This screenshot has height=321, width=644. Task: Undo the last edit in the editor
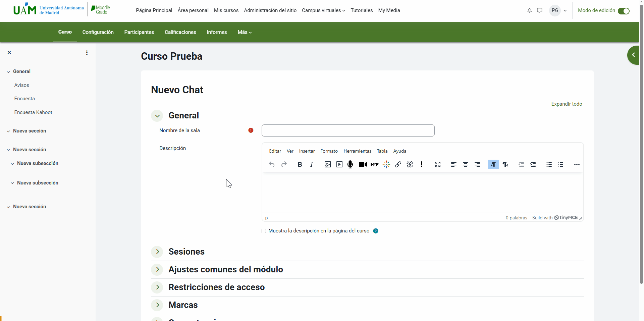(x=272, y=164)
